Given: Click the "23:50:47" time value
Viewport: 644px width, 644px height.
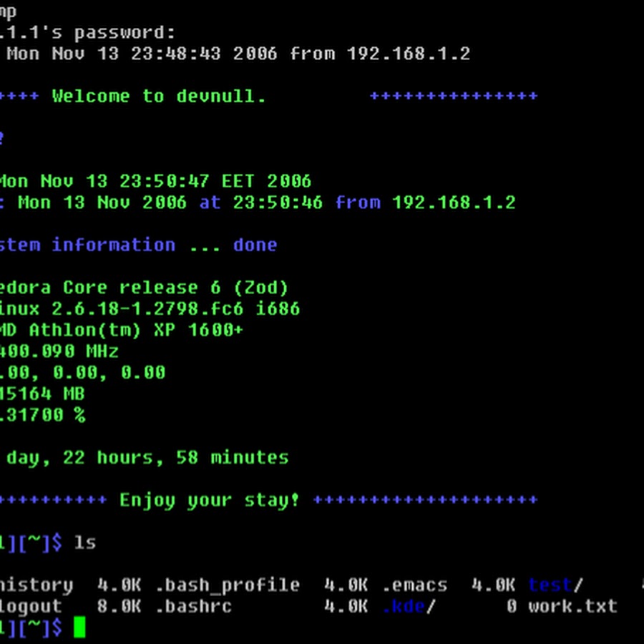Looking at the screenshot, I should (165, 181).
